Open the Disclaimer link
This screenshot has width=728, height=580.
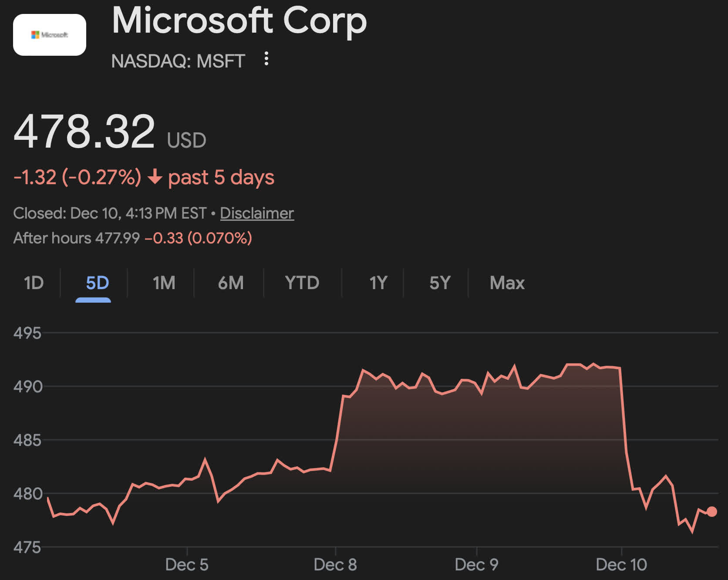pyautogui.click(x=257, y=213)
